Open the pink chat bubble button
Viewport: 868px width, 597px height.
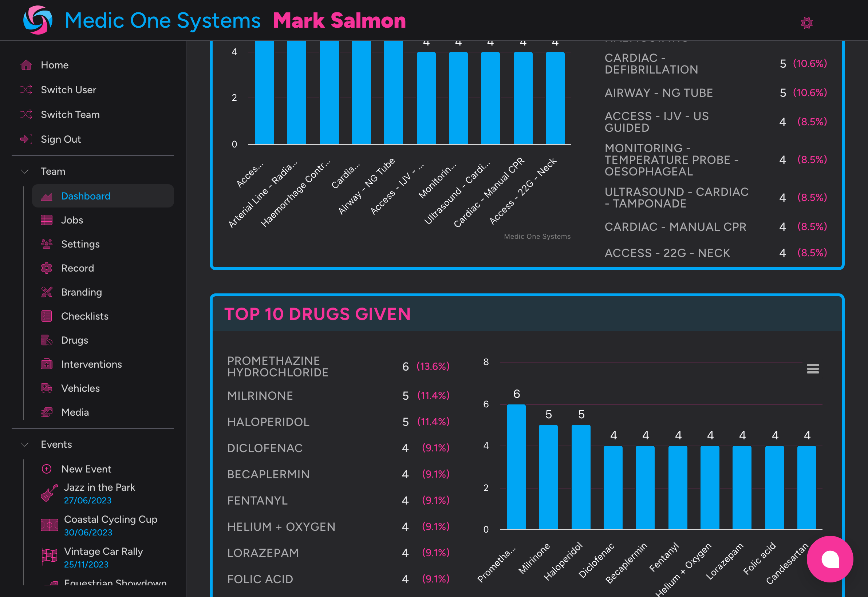(x=829, y=559)
